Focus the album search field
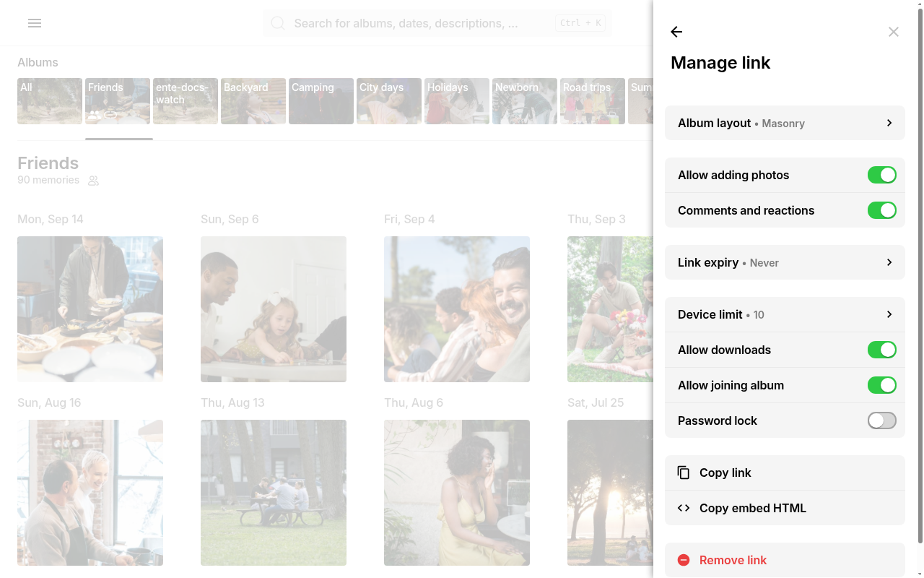The width and height of the screenshot is (924, 578). [437, 23]
